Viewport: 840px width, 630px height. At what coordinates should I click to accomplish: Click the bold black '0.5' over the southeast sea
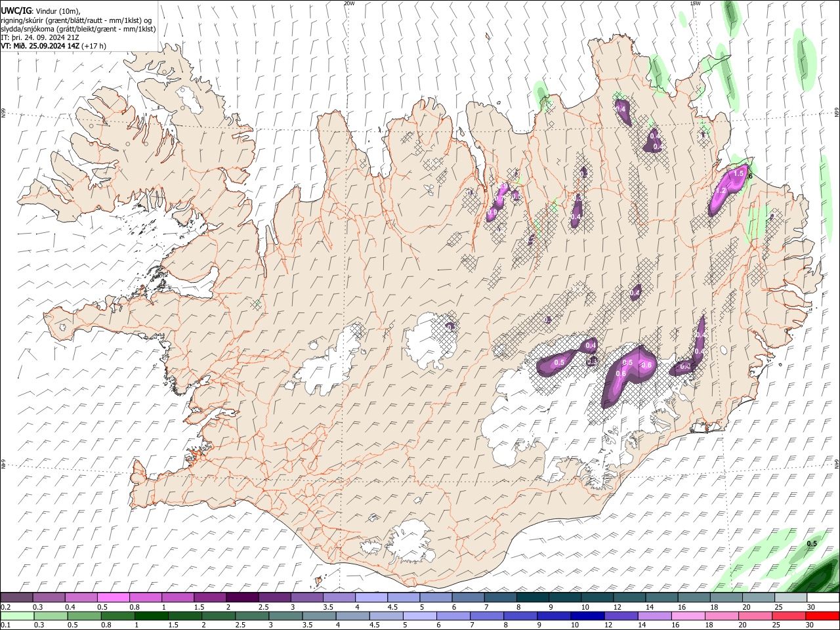click(812, 543)
